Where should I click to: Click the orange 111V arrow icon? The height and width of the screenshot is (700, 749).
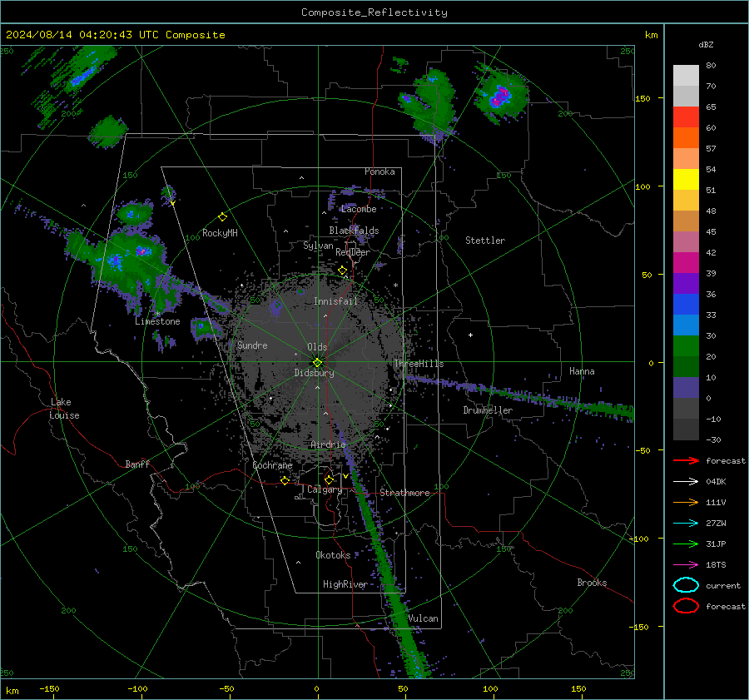coord(686,502)
